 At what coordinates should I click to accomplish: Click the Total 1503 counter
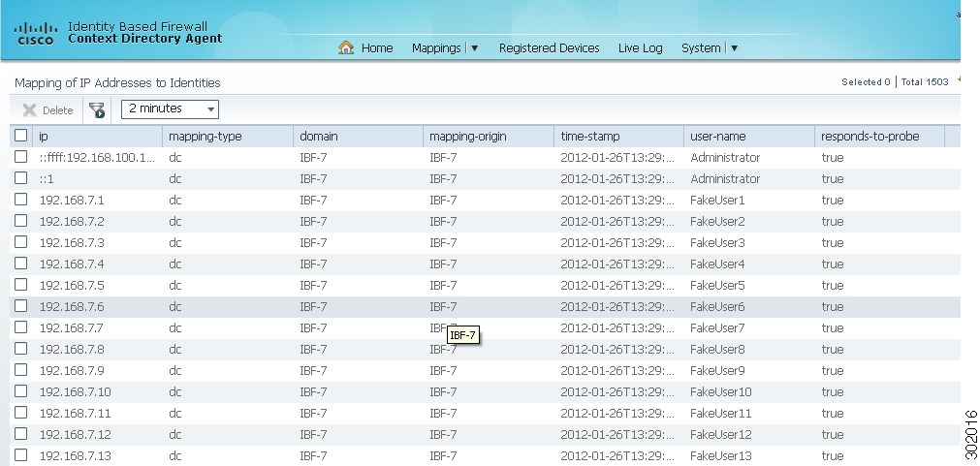click(925, 81)
